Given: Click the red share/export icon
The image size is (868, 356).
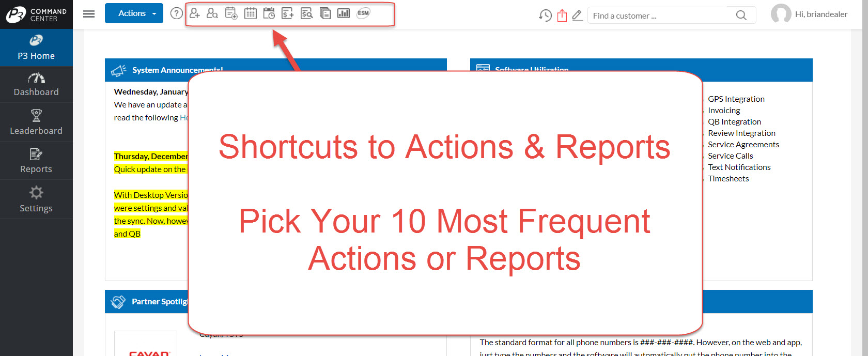Looking at the screenshot, I should click(562, 16).
